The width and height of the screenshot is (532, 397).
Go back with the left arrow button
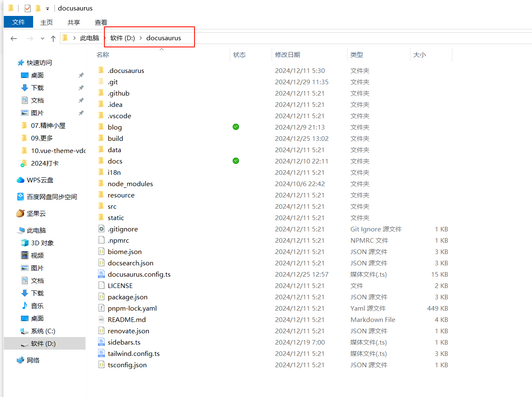pos(14,38)
